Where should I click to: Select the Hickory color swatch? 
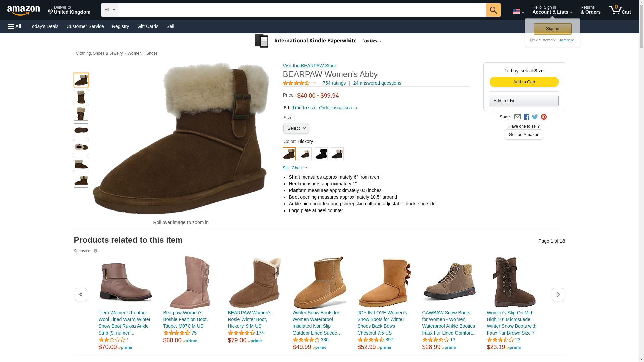coord(289,154)
